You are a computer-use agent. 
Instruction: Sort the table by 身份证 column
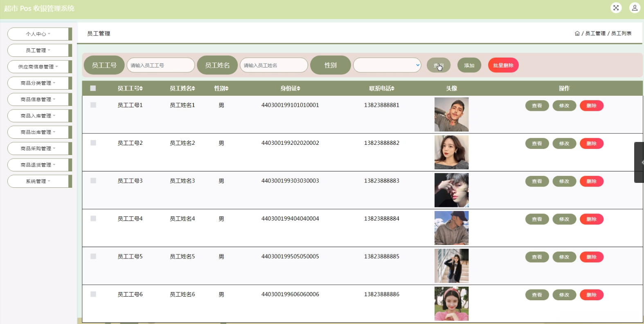pyautogui.click(x=290, y=88)
